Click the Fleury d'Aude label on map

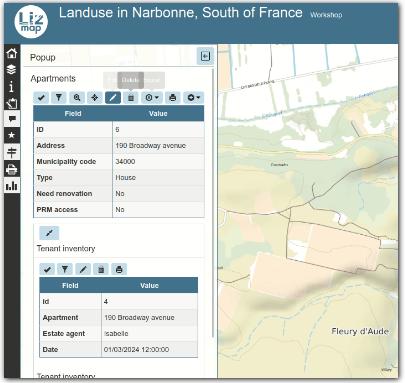coord(360,331)
